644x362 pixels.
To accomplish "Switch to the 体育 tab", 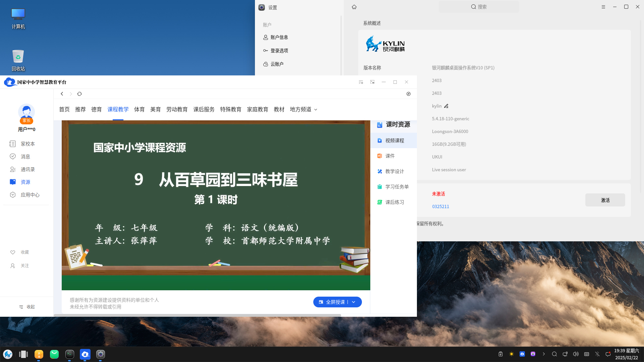I will pos(140,109).
